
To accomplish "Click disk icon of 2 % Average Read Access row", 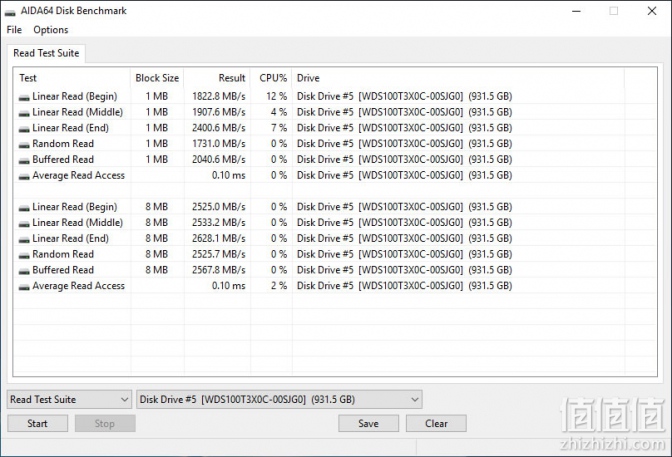I will [24, 287].
